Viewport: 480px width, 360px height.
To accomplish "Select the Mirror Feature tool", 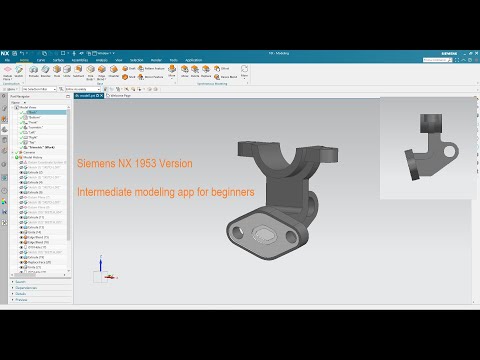I will click(x=151, y=77).
